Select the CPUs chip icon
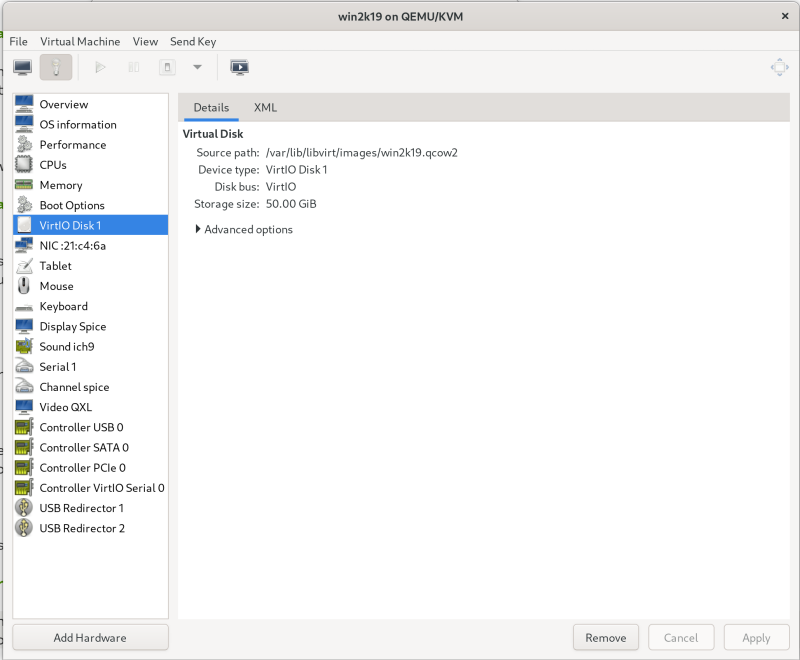Screen dimensions: 800x660 [x=24, y=165]
